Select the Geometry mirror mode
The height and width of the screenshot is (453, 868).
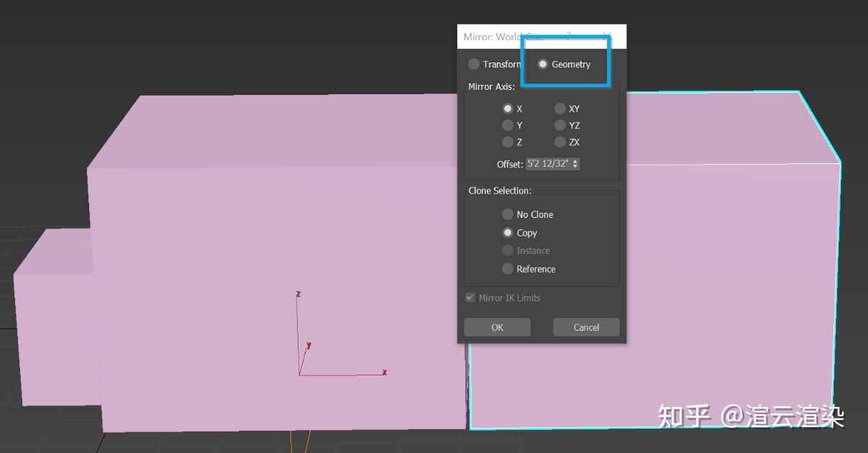point(542,64)
